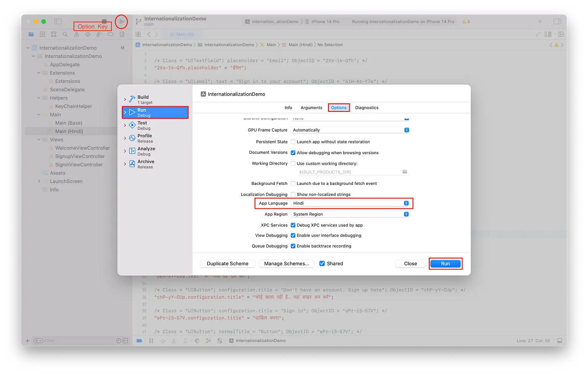Viewport: 588px width, 374px height.
Task: Check Use custom working directory
Action: [293, 164]
